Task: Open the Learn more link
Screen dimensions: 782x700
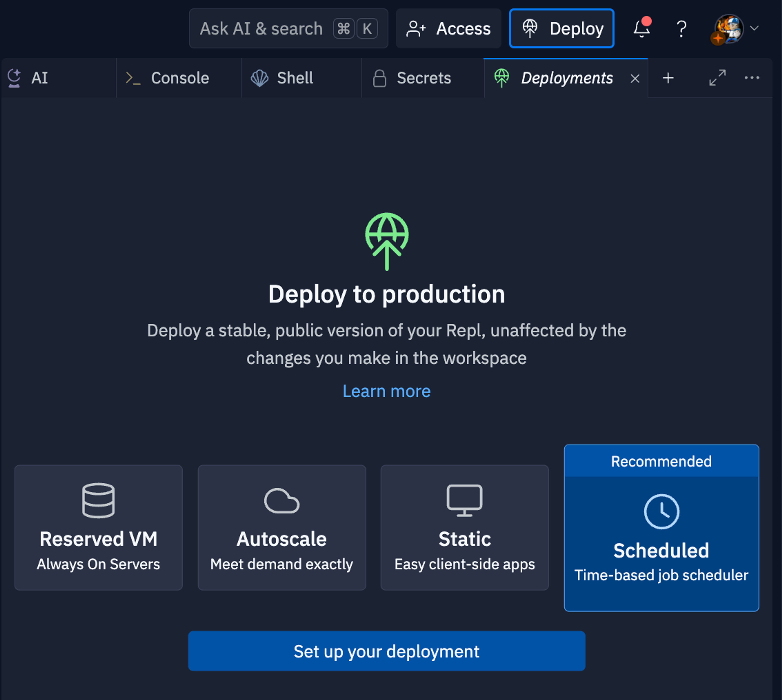Action: click(386, 391)
